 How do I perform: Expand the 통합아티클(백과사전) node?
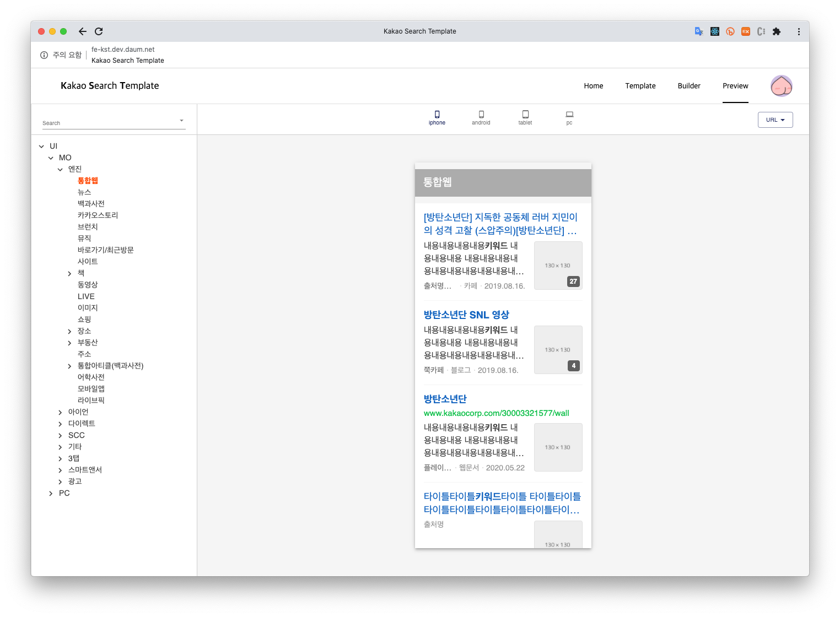(x=69, y=366)
